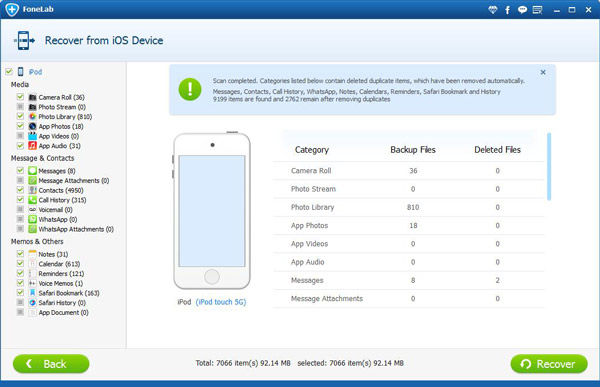Select the Messages row in table

(408, 280)
